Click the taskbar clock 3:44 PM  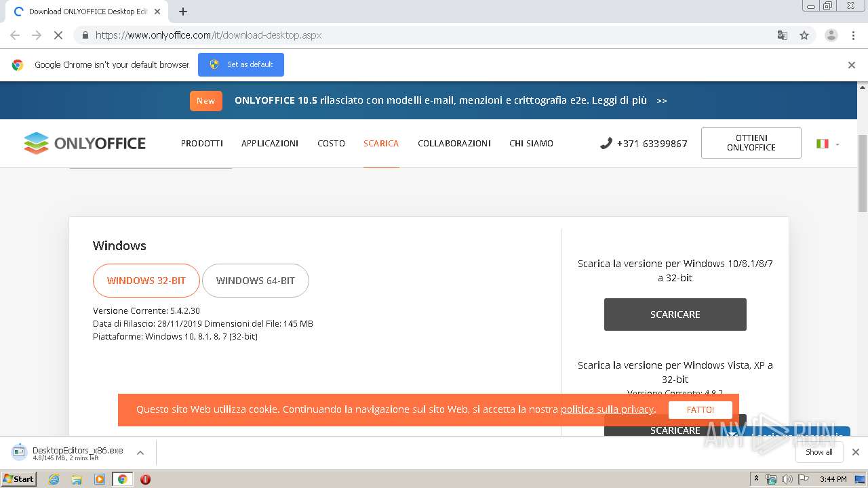[x=833, y=479]
